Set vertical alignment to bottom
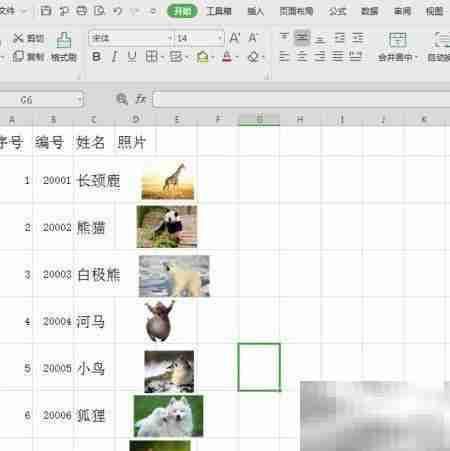This screenshot has width=450, height=451. [320, 39]
